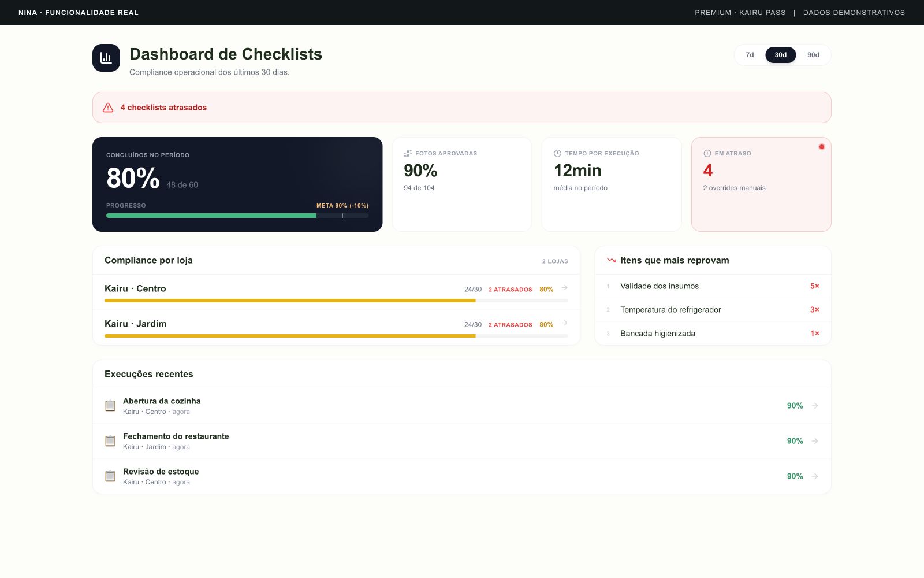Click the Concluídos no período progress bar
This screenshot has height=578, width=924.
[x=237, y=216]
